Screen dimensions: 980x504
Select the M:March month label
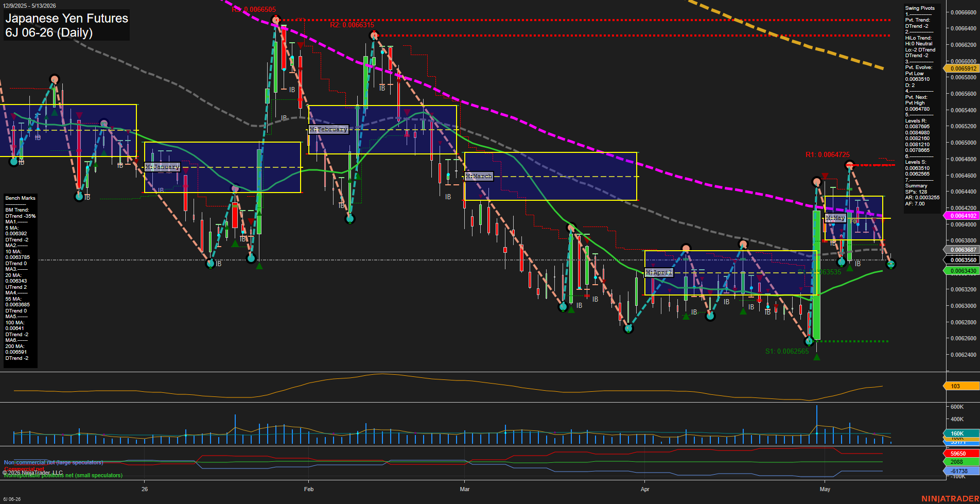tap(479, 176)
